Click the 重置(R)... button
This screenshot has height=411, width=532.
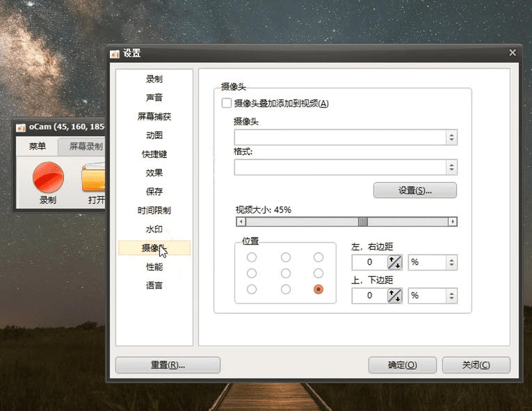pyautogui.click(x=168, y=365)
